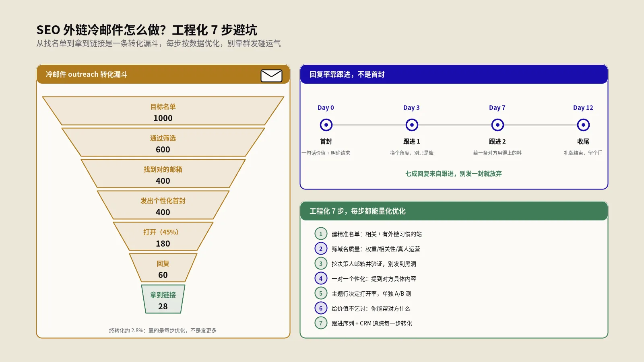
Task: Click the text 主题行决定打开率，单独 A/B 测
Action: 371,294
